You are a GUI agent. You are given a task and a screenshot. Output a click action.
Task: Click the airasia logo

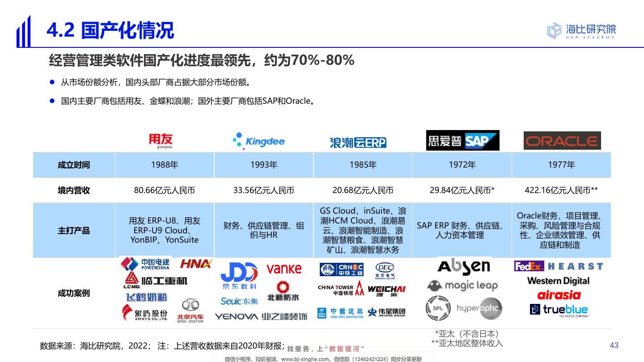[x=559, y=295]
